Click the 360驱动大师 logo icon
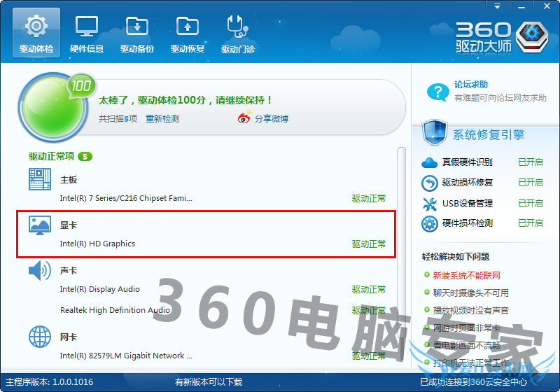Screen dimensions: 560x392 (532, 37)
